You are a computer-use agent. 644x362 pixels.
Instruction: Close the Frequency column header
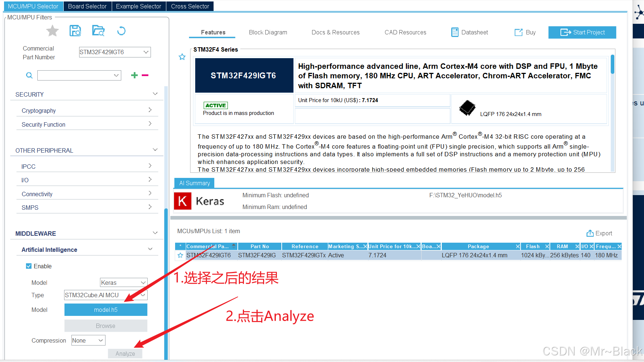point(619,246)
